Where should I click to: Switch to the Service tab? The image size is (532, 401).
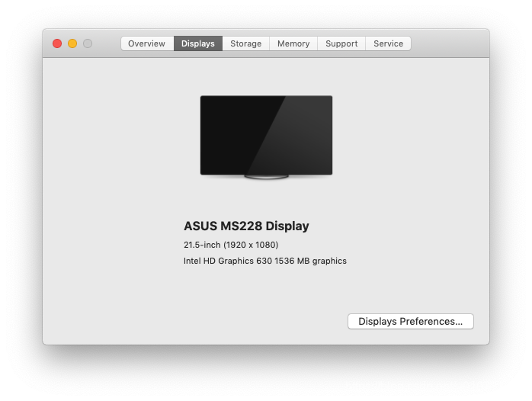[x=389, y=43]
